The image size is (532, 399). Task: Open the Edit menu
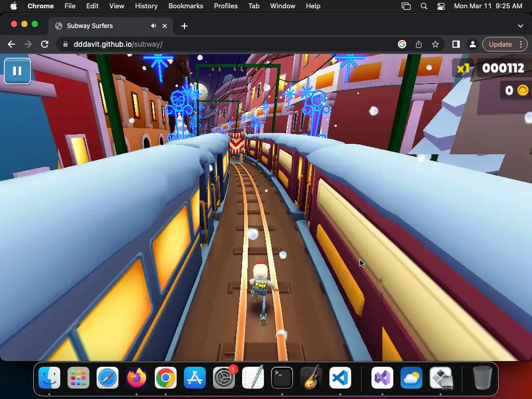click(92, 6)
